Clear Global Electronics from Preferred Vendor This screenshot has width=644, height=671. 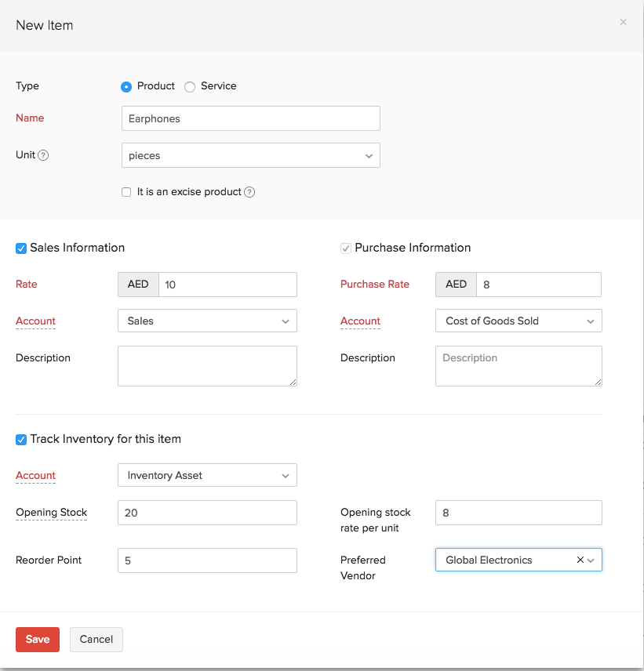tap(580, 560)
